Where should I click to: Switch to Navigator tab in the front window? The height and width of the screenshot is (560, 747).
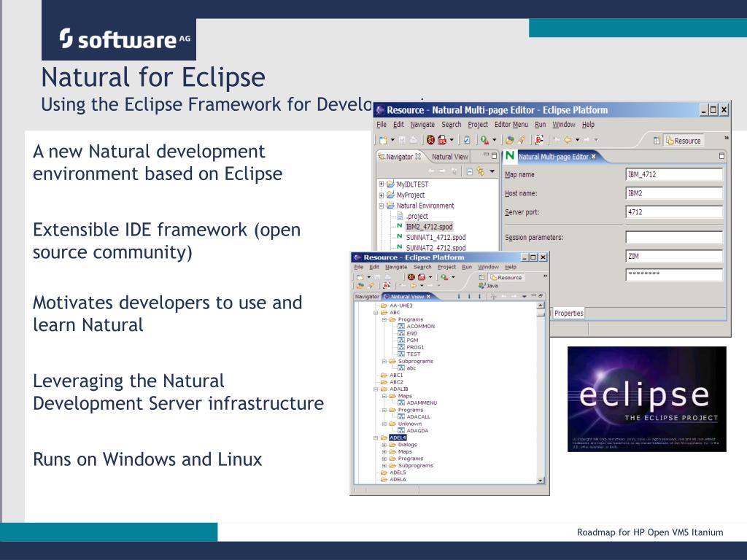367,297
